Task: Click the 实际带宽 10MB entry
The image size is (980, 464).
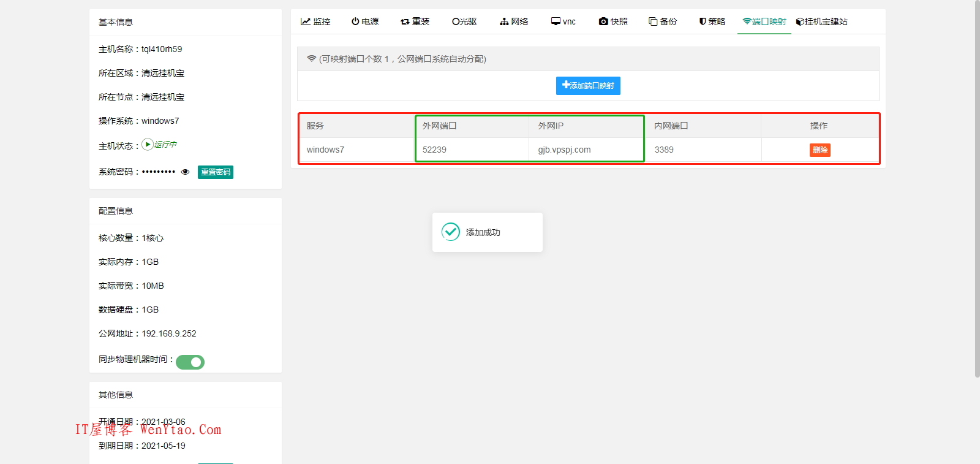Action: pos(131,286)
